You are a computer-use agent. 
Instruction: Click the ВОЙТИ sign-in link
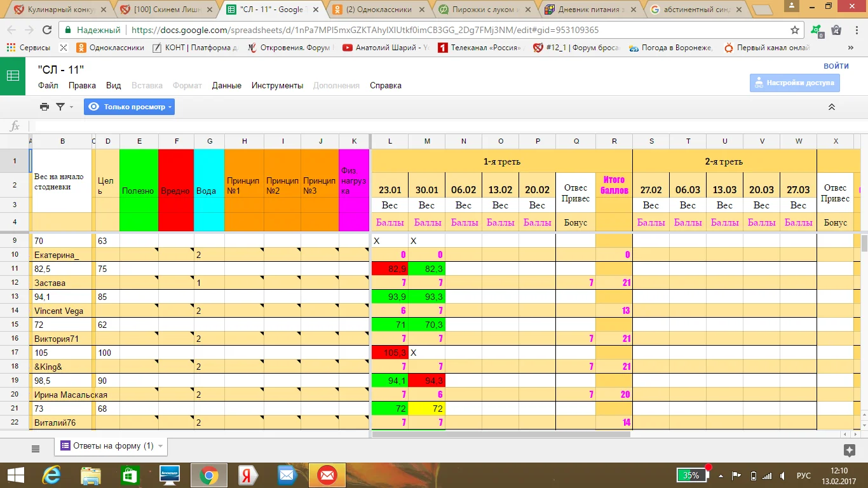[x=836, y=65]
